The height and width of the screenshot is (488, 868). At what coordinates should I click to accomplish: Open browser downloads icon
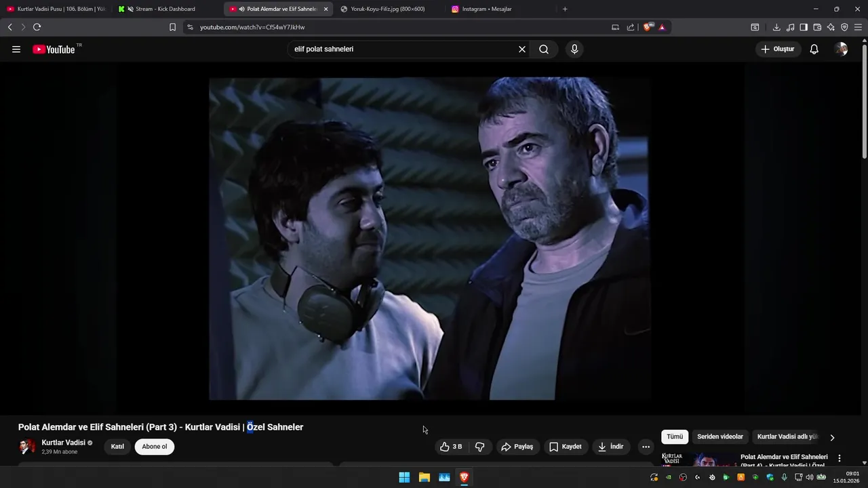point(776,27)
